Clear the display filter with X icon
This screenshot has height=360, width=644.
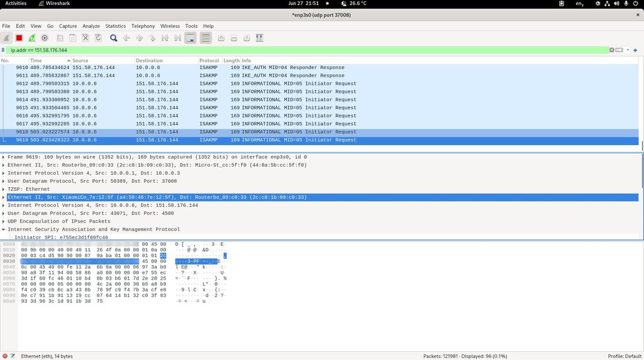611,50
